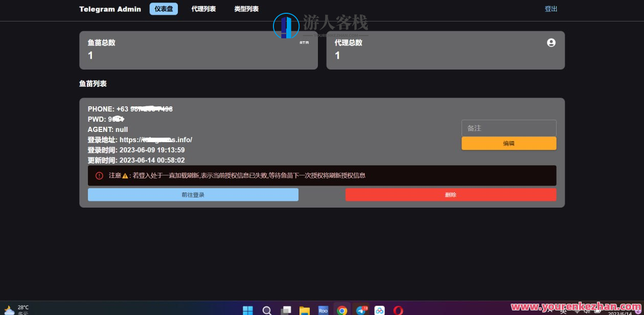This screenshot has height=315, width=644.
Task: Open the Chrome taskbar icon
Action: tap(342, 310)
